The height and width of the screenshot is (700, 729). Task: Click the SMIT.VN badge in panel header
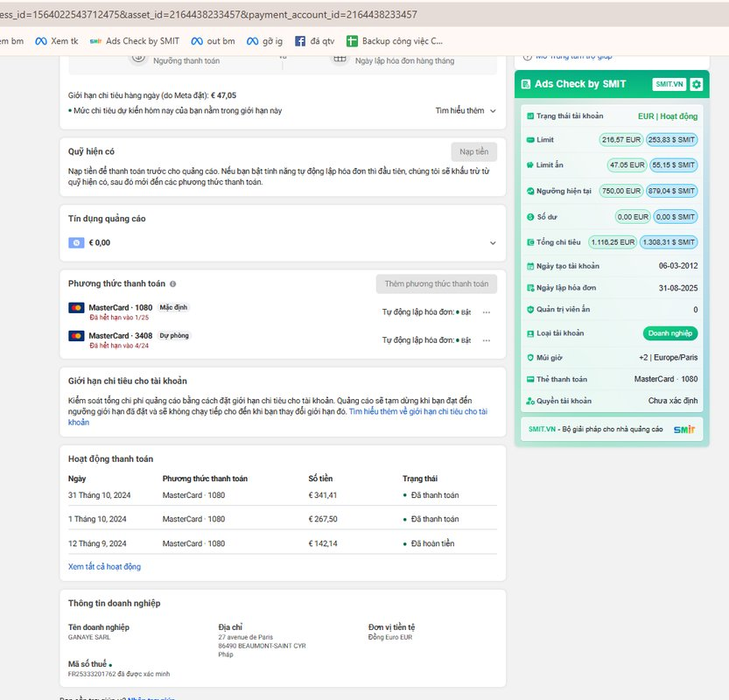point(669,84)
